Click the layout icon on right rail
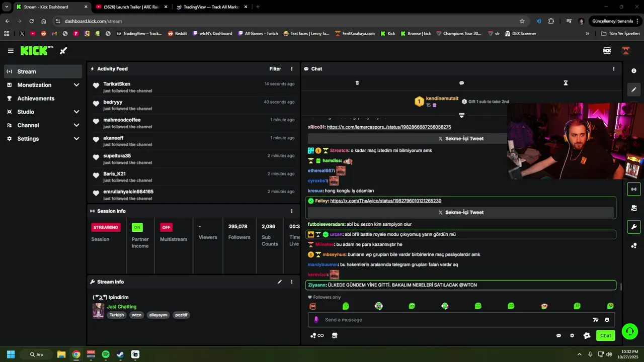644x362 pixels. 634,208
